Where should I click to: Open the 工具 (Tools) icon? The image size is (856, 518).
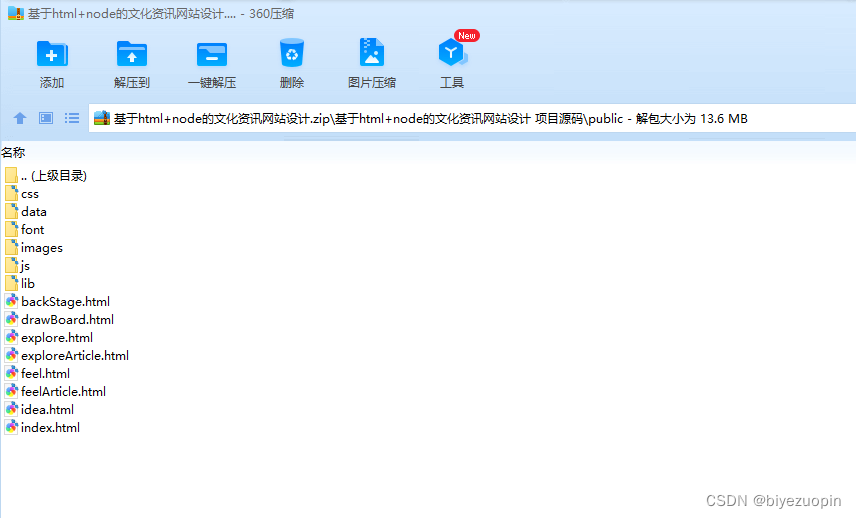pyautogui.click(x=452, y=53)
